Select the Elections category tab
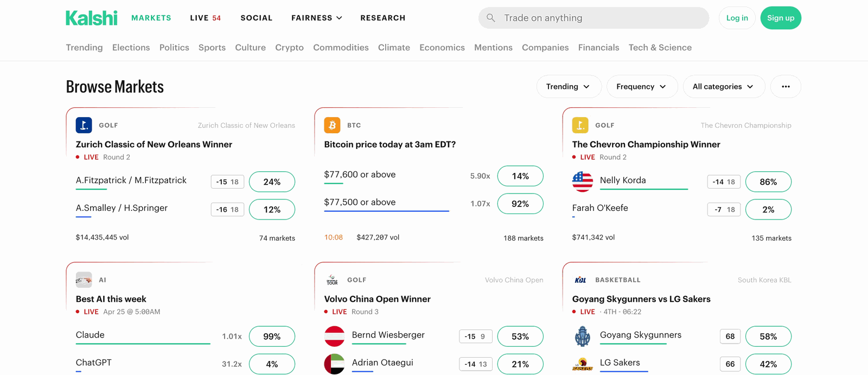868x375 pixels. pyautogui.click(x=131, y=48)
